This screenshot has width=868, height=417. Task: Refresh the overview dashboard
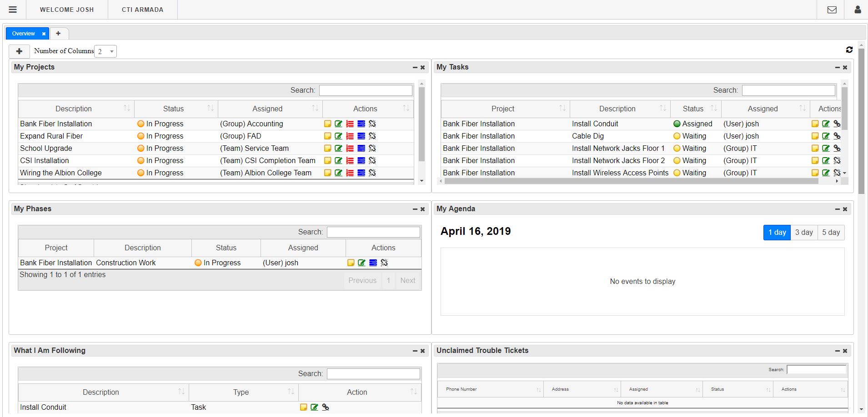(849, 50)
